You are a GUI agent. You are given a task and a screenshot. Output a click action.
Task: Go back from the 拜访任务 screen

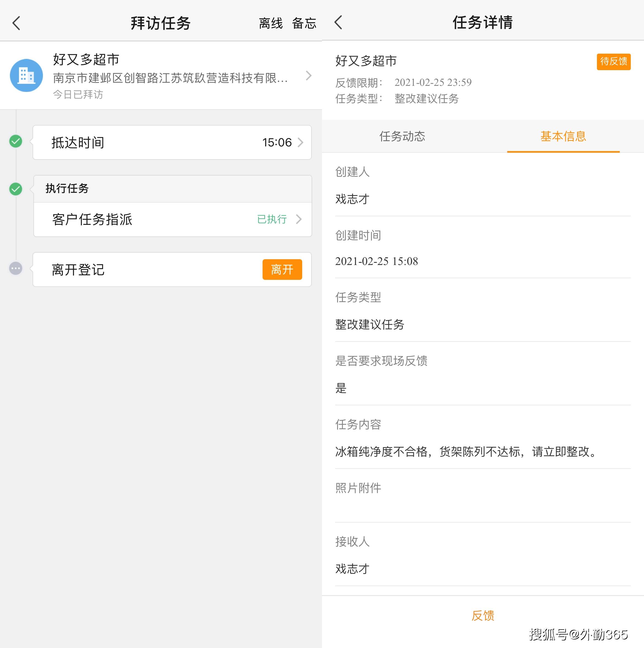[17, 23]
